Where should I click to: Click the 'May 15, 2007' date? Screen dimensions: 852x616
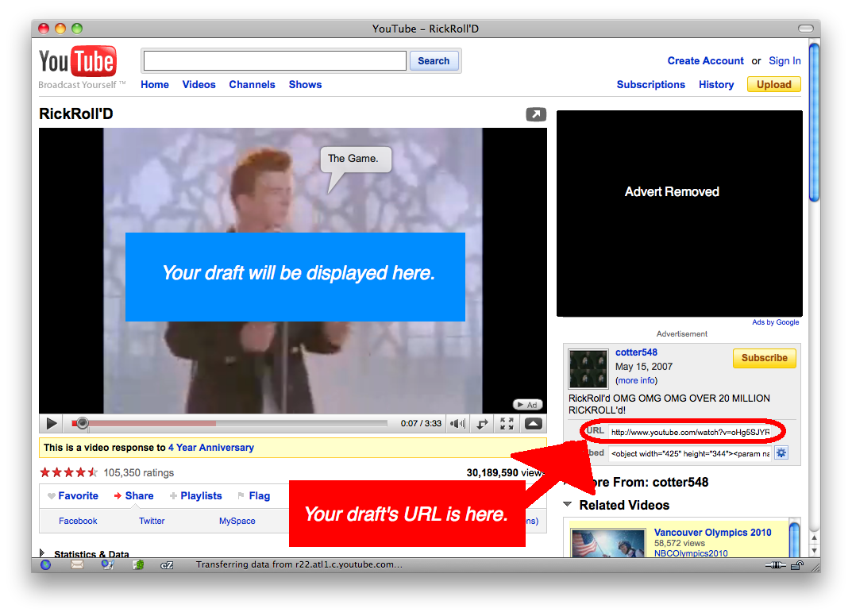click(x=644, y=367)
